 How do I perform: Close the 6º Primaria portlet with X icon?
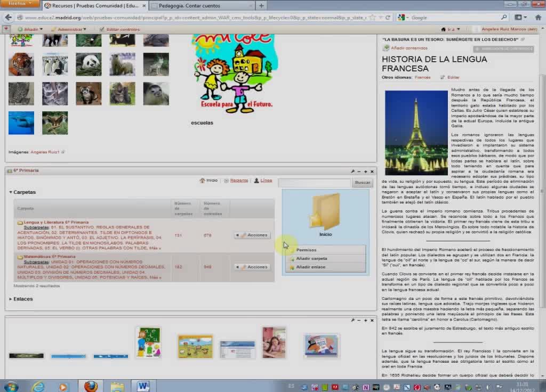tap(372, 171)
